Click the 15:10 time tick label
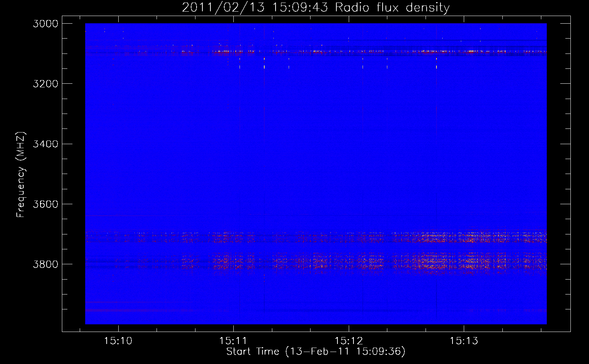The width and height of the screenshot is (589, 364). pos(118,341)
